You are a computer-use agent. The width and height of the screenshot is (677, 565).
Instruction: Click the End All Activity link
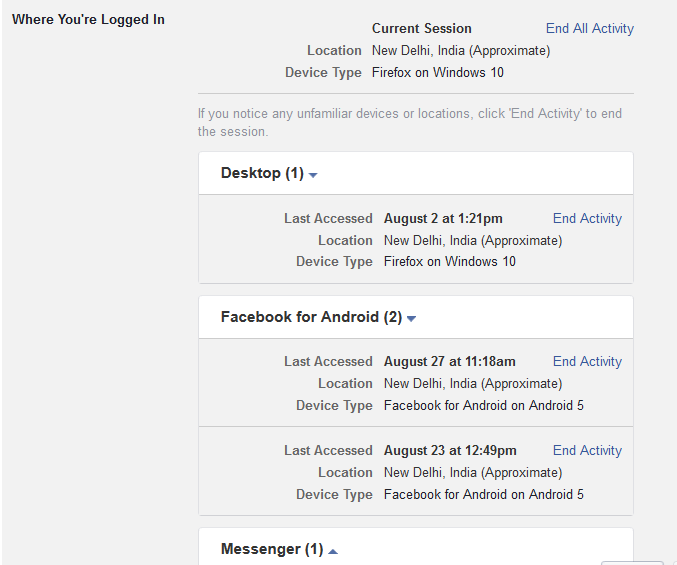click(x=589, y=28)
